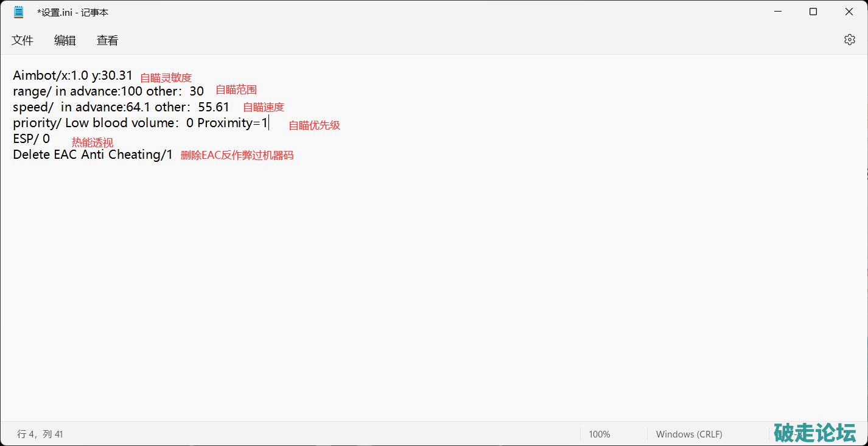Open the 查看 menu
Screen dimensions: 868x446
coord(108,40)
